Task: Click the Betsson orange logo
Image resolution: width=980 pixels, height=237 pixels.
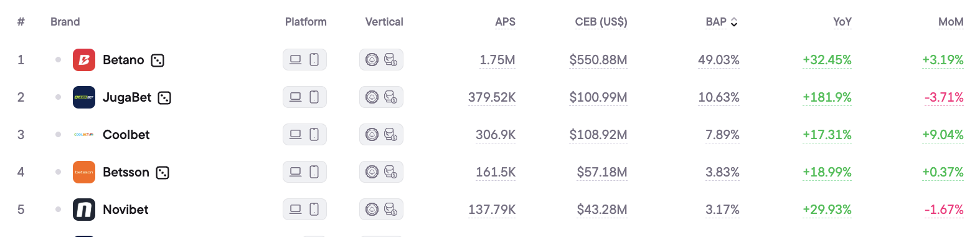Action: 84,172
